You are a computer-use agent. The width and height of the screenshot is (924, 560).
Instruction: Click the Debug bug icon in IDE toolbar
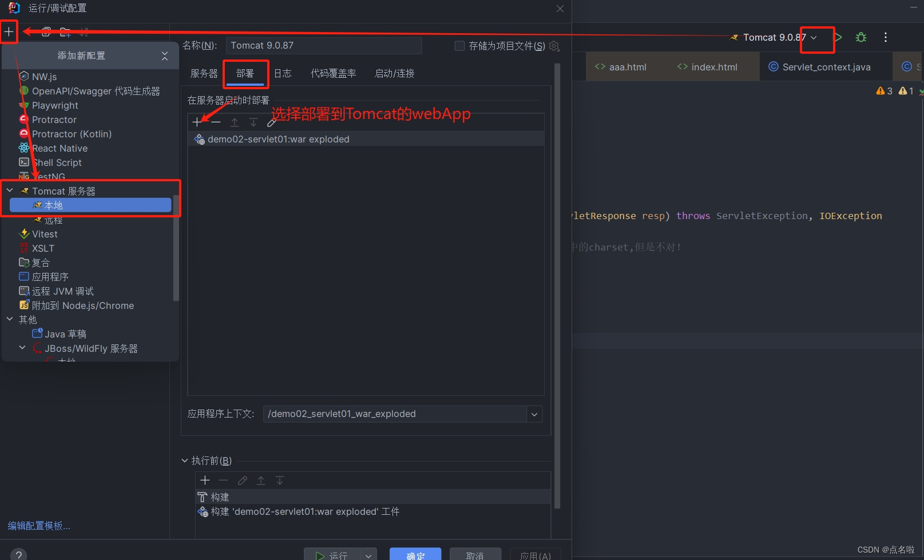click(861, 37)
